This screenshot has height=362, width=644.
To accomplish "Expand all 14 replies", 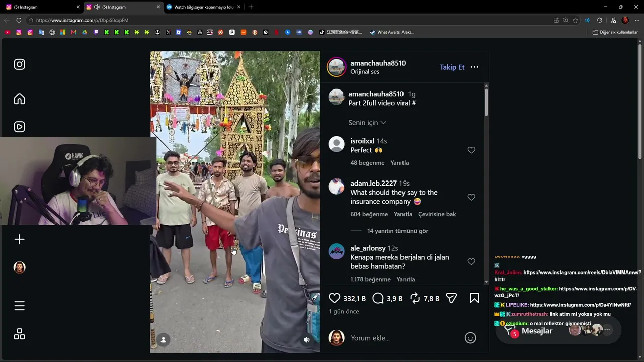I will (397, 231).
